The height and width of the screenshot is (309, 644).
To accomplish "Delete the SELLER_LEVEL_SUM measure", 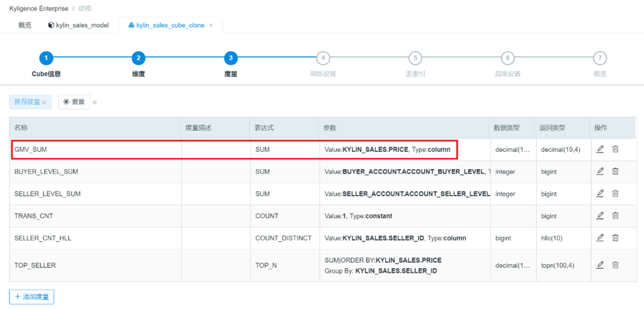I will (615, 194).
